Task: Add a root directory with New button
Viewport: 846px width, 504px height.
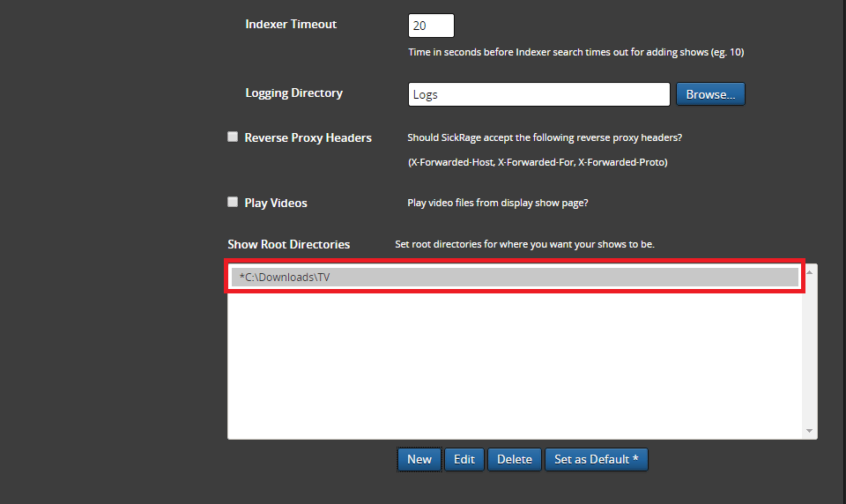Action: [x=419, y=459]
